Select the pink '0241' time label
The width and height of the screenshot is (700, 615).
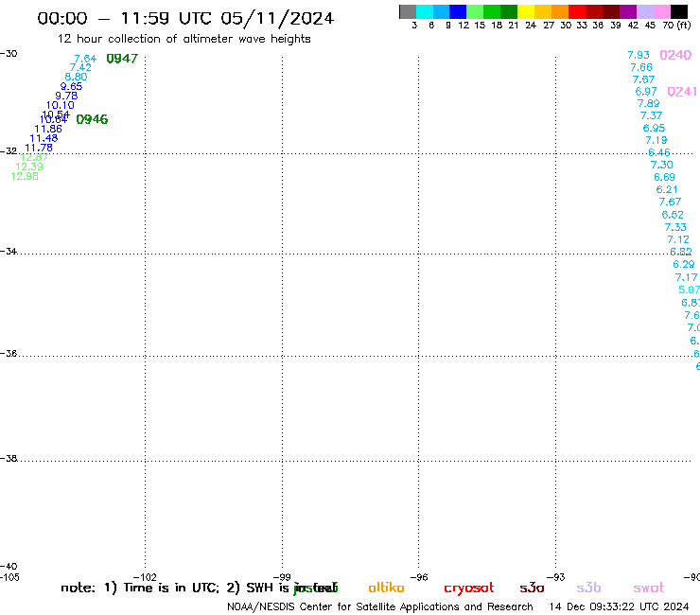point(682,92)
